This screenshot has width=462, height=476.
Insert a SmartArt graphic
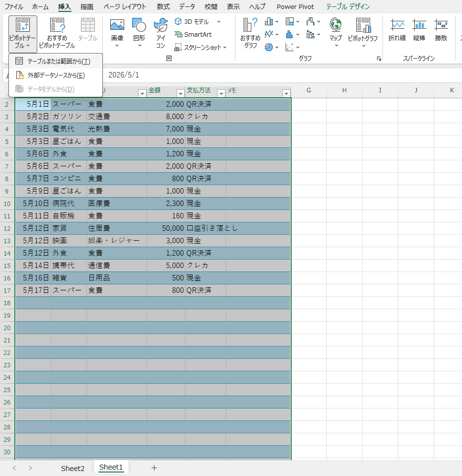pos(193,34)
